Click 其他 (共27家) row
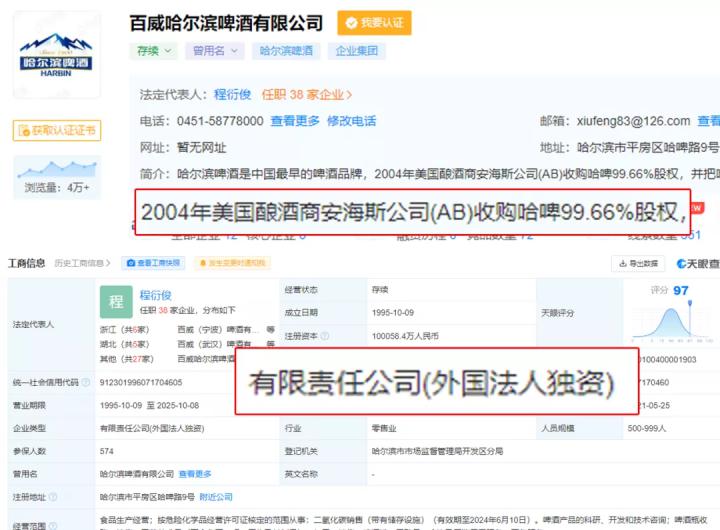 127,359
